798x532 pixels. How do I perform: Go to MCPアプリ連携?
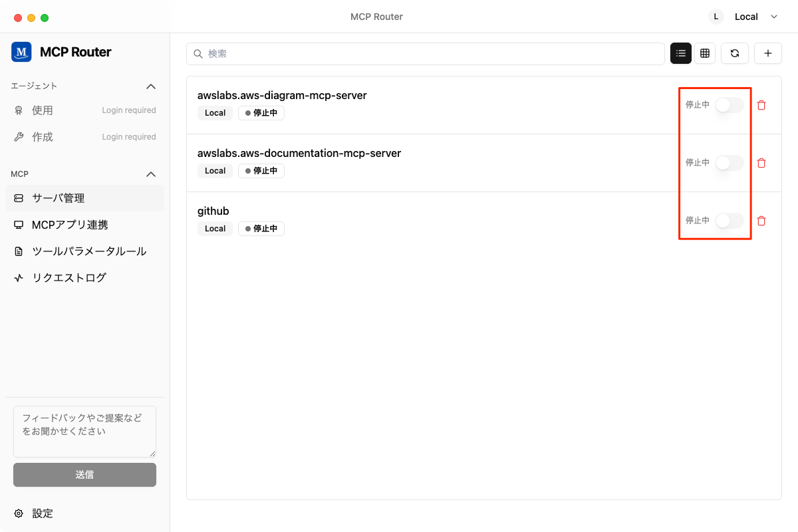(84, 225)
